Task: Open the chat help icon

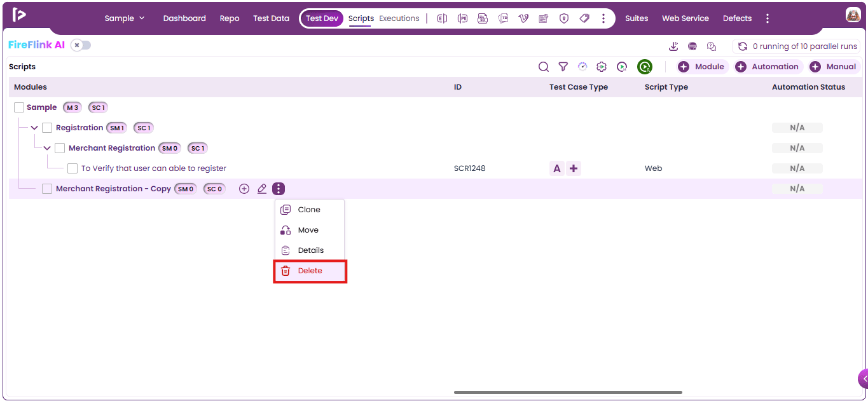Action: click(x=712, y=46)
